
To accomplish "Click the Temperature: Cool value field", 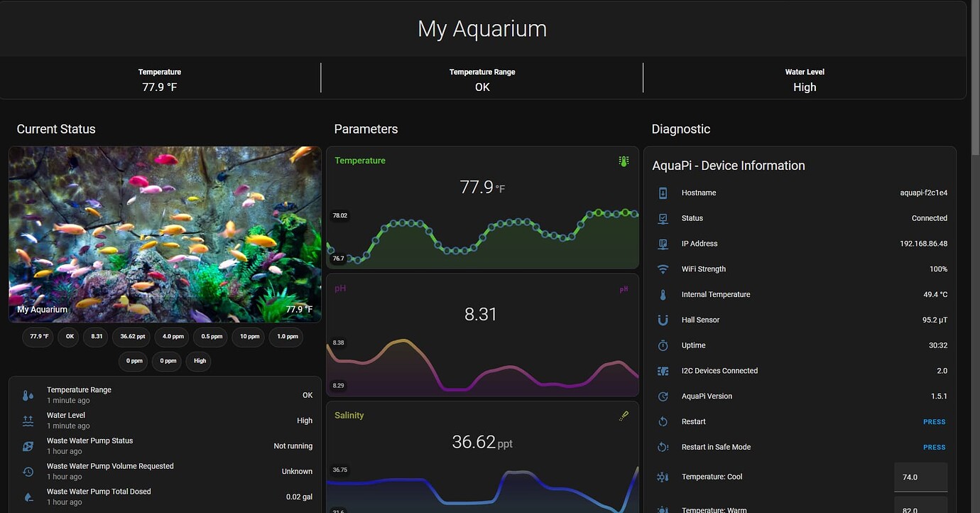I will click(x=921, y=477).
